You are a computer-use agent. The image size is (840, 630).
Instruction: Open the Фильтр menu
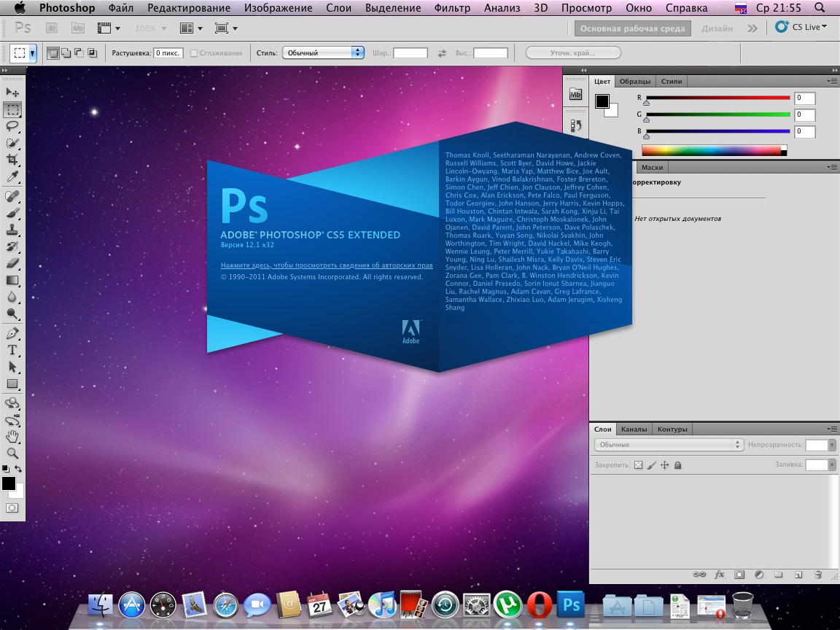coord(451,8)
